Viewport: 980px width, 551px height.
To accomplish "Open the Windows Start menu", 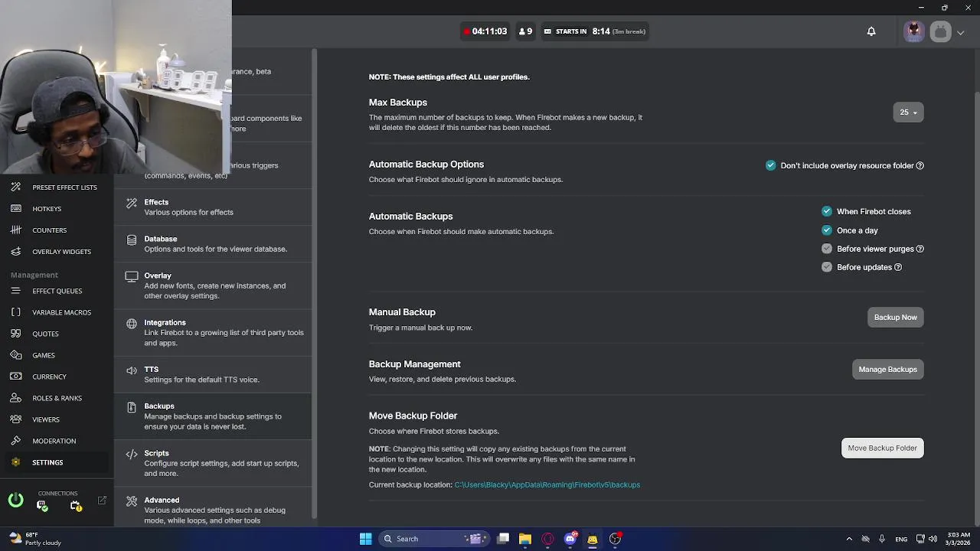I will point(365,539).
